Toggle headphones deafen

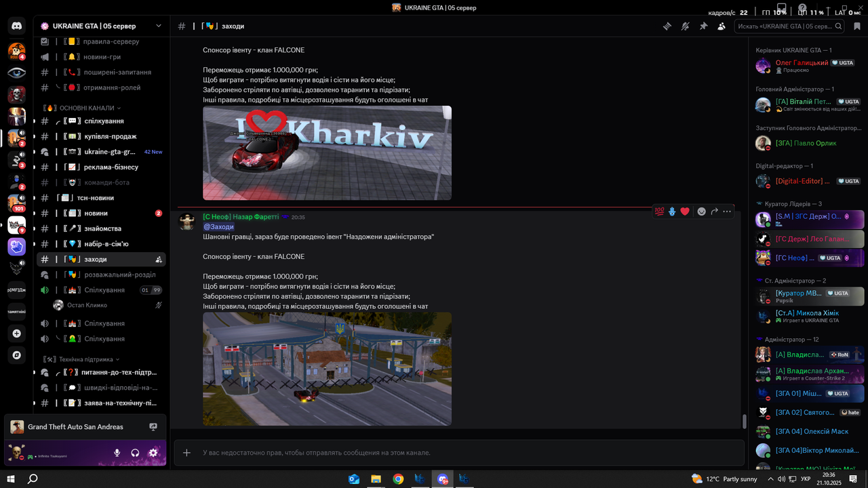[x=135, y=453]
